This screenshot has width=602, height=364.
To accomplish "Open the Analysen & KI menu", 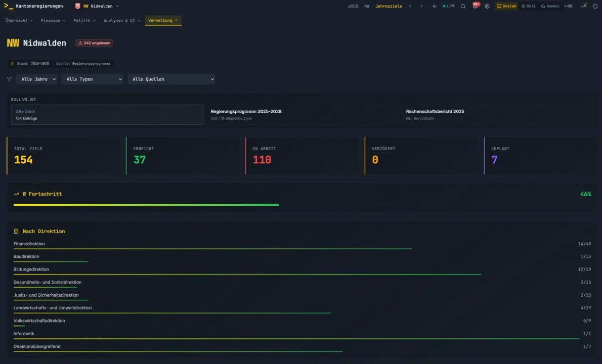I will coord(122,21).
